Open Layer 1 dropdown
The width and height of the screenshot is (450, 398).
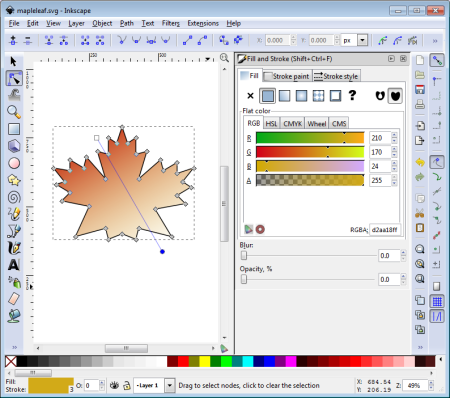point(170,386)
